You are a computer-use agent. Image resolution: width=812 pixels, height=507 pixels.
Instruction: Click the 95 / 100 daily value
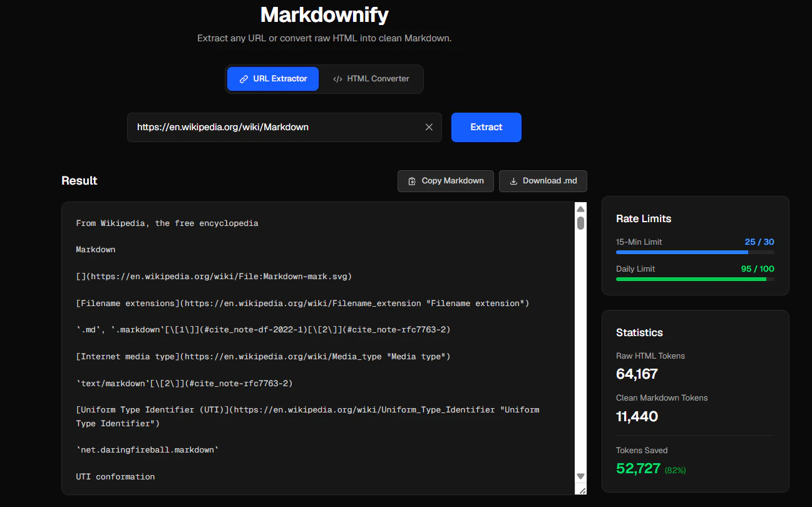click(x=758, y=269)
